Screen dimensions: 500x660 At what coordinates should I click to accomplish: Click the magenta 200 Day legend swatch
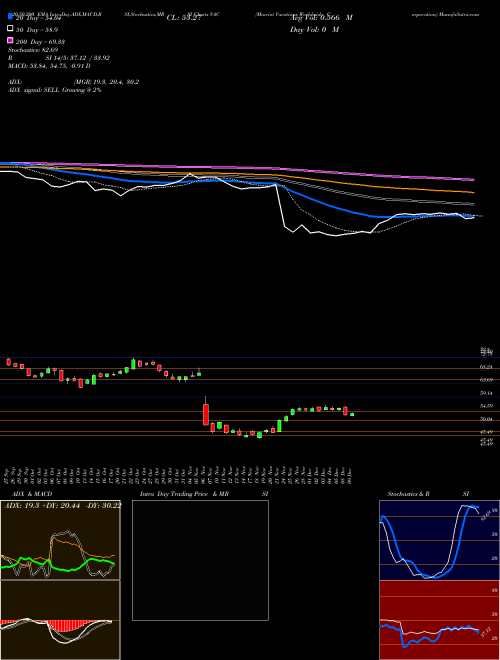[10, 40]
